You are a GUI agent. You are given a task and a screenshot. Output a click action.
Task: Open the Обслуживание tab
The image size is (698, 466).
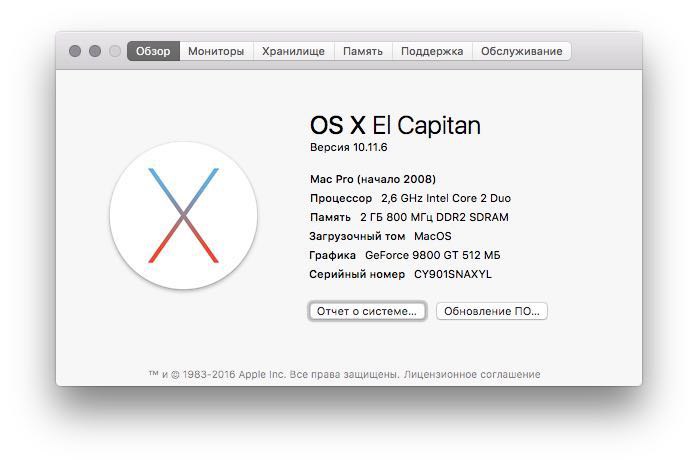(x=522, y=51)
